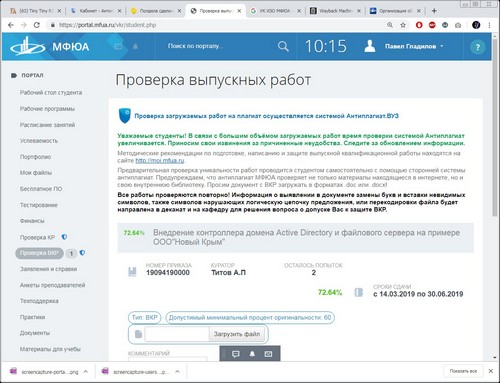Screen dimensions: 500x383
Task: Expand first download item chevron
Action: pyautogui.click(x=86, y=371)
